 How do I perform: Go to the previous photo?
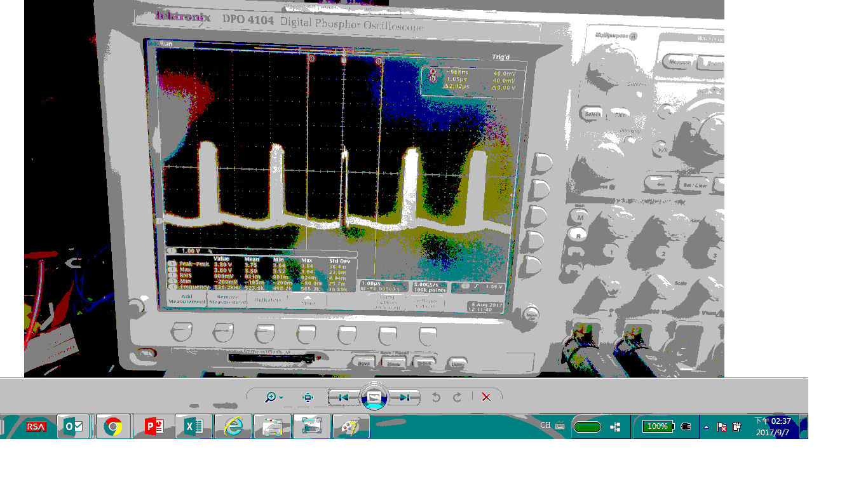point(344,397)
